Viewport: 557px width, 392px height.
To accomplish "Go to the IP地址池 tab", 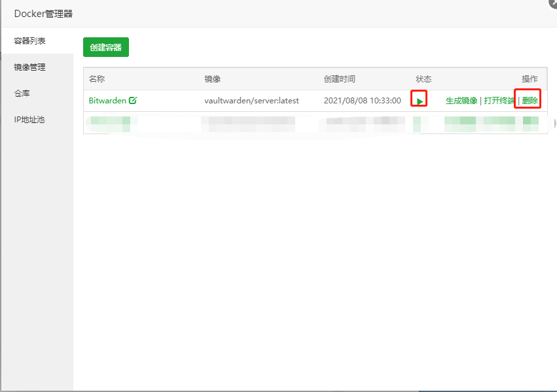I will [x=29, y=120].
